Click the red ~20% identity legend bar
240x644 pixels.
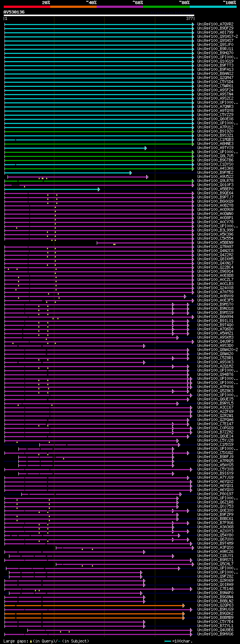[27, 7]
